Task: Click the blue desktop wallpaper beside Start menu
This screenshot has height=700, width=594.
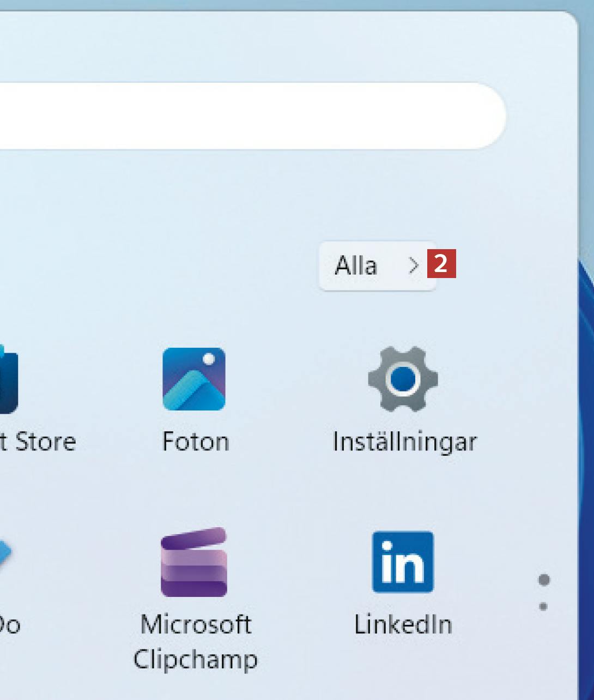Action: coord(586,382)
